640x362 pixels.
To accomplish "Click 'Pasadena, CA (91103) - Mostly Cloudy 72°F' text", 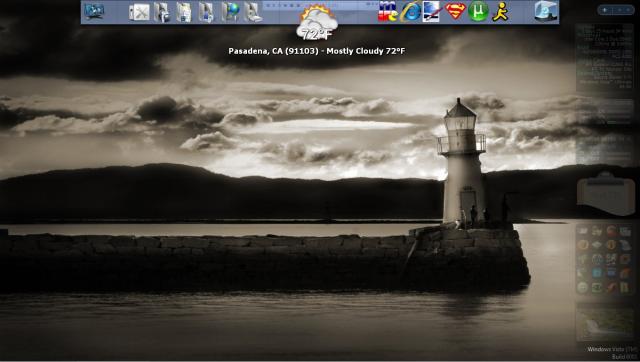I will pos(317,51).
